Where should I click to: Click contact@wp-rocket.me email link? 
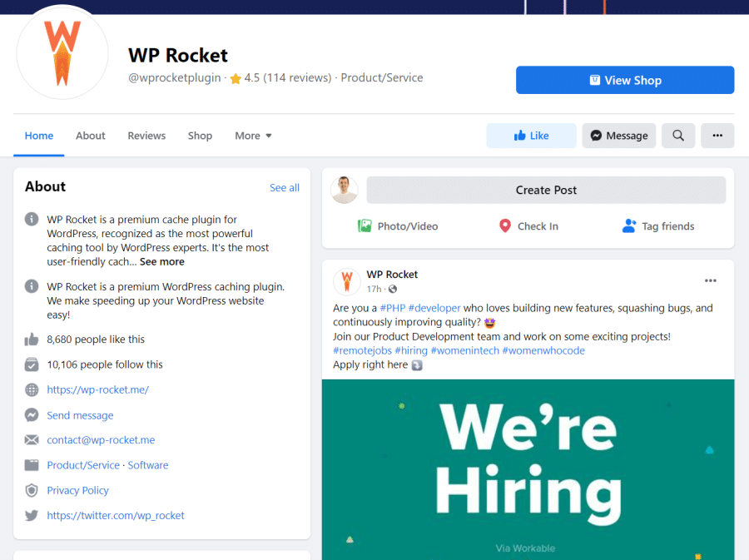[101, 440]
